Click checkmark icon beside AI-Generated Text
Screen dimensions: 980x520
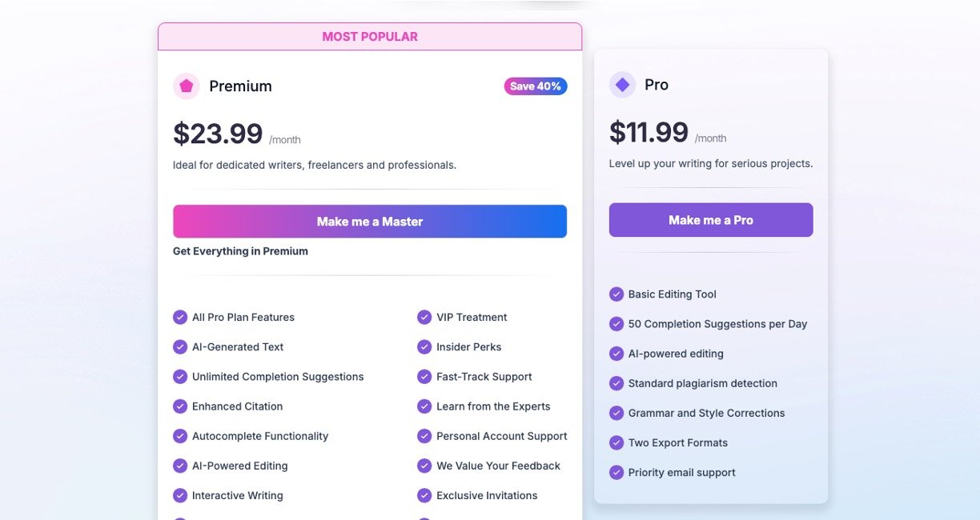tap(180, 347)
